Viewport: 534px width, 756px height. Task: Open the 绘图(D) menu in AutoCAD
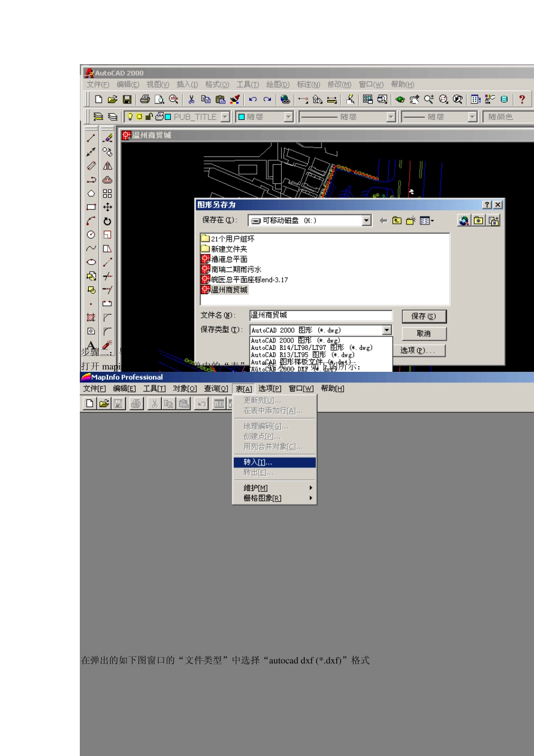click(x=278, y=84)
